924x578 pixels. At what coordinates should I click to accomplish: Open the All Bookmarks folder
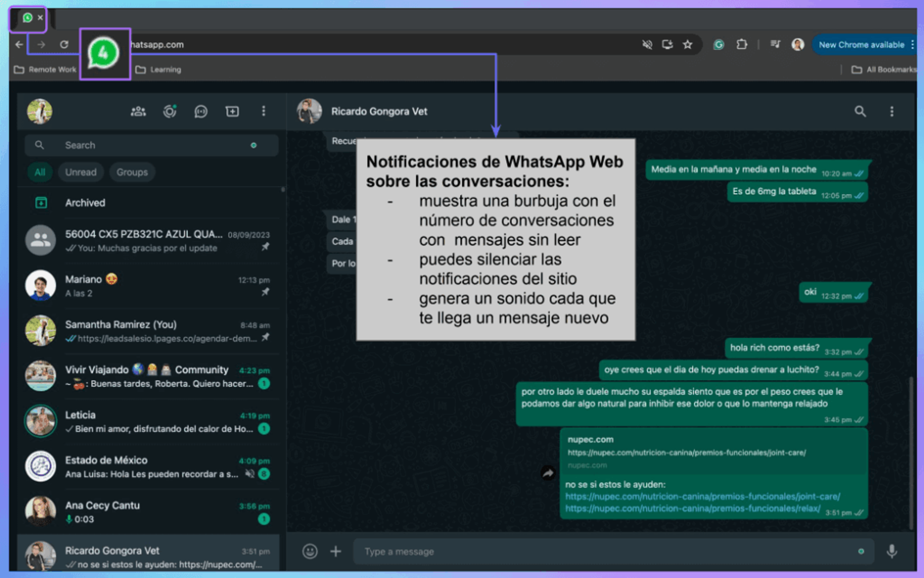point(884,70)
